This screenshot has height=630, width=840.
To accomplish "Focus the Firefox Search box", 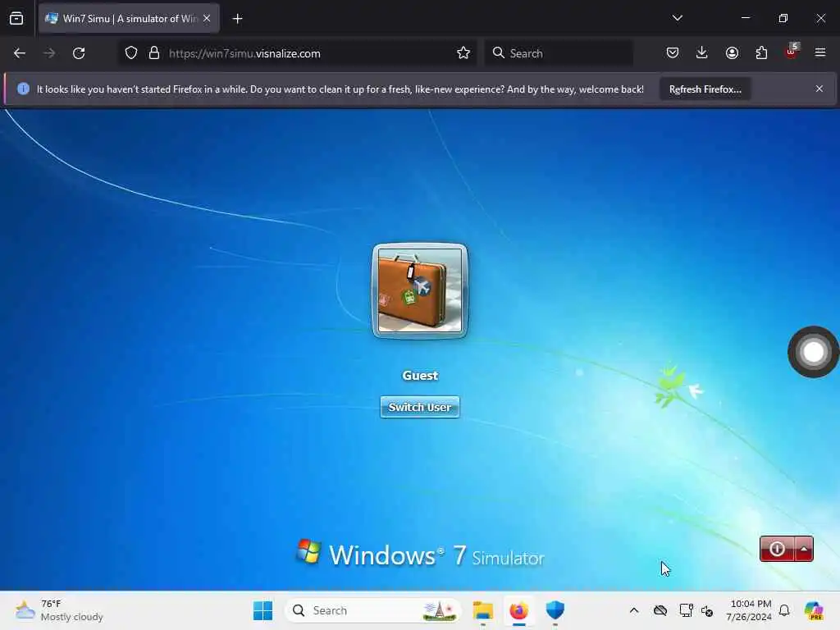I will (559, 53).
